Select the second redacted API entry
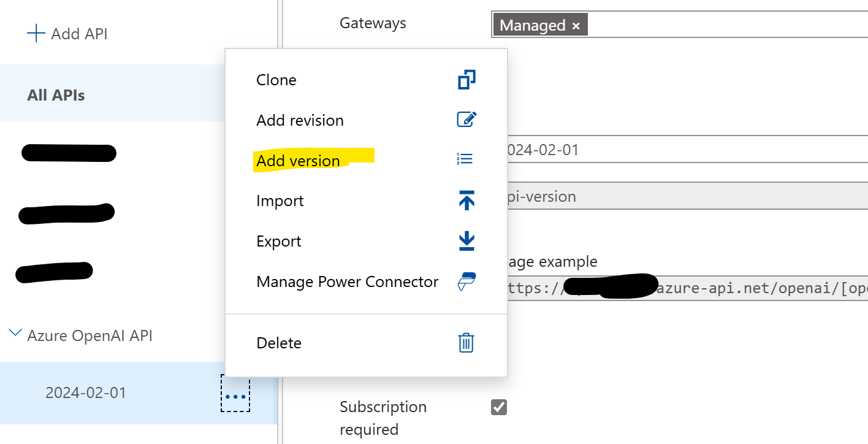Screen dimensions: 868x444 coord(66,213)
